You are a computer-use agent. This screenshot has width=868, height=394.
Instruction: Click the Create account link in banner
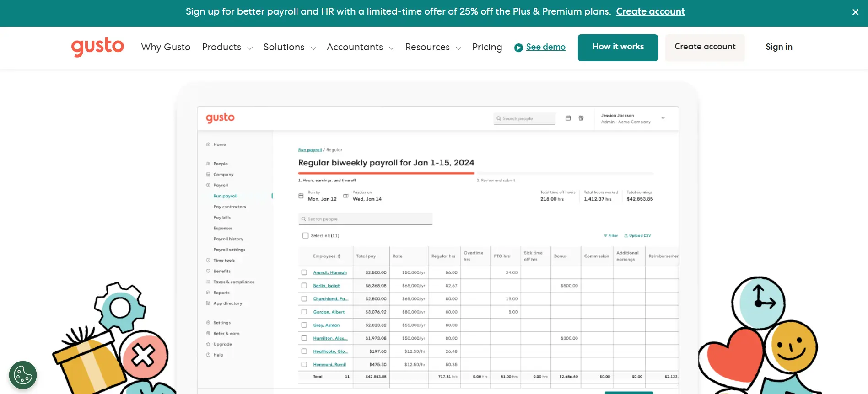(650, 12)
